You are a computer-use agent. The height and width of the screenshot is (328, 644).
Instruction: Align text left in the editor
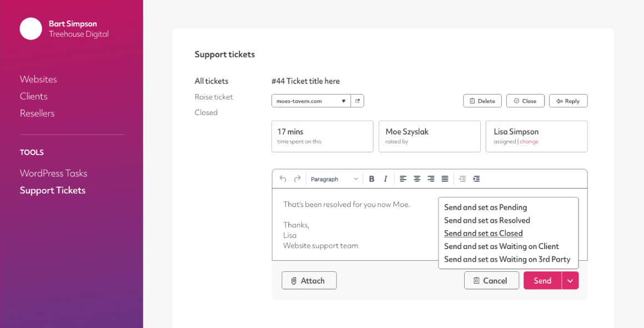tap(403, 179)
